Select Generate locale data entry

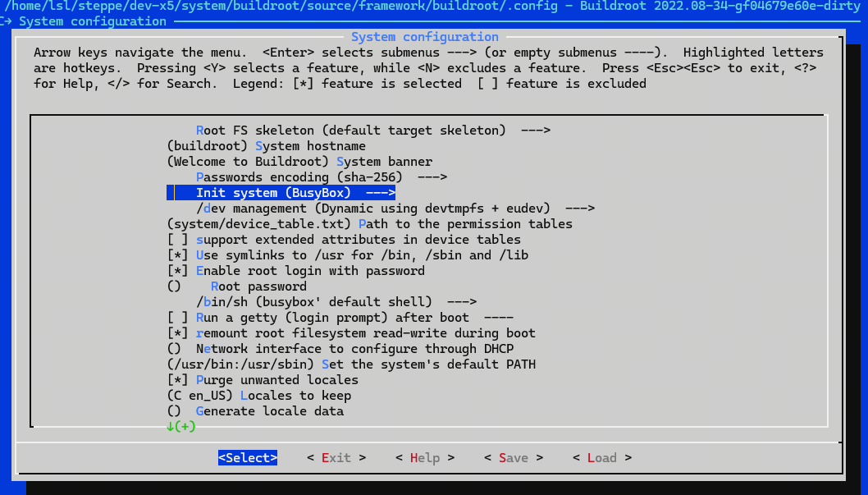(255, 410)
